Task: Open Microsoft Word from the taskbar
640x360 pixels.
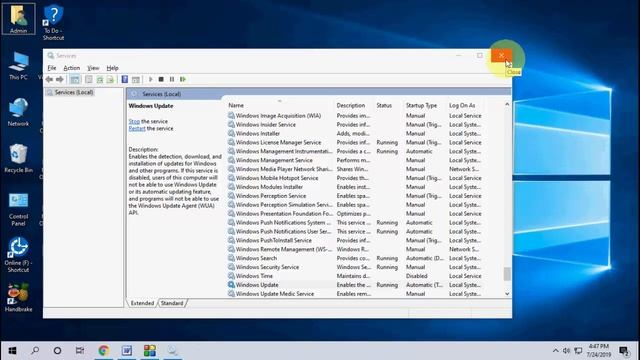Action: [127, 351]
